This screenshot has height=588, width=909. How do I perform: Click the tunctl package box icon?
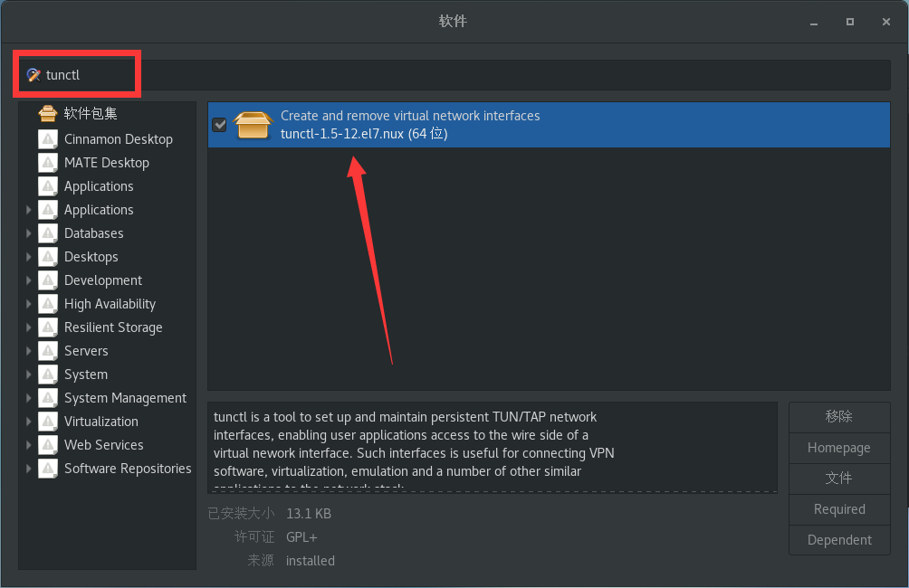pyautogui.click(x=253, y=124)
